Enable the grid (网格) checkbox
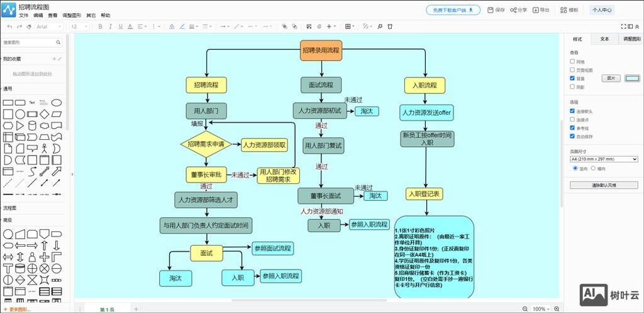644x313 pixels. (x=572, y=62)
